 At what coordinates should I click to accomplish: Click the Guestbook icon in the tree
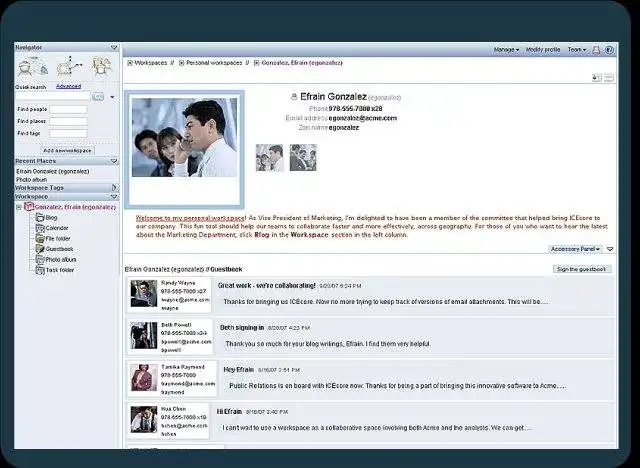[x=40, y=249]
